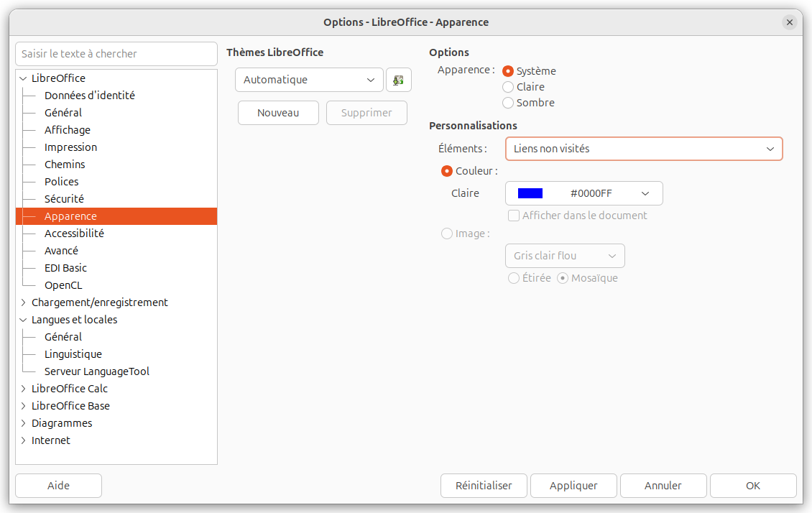Select the Affichage tree item
Viewport: 812px width, 513px height.
68,130
